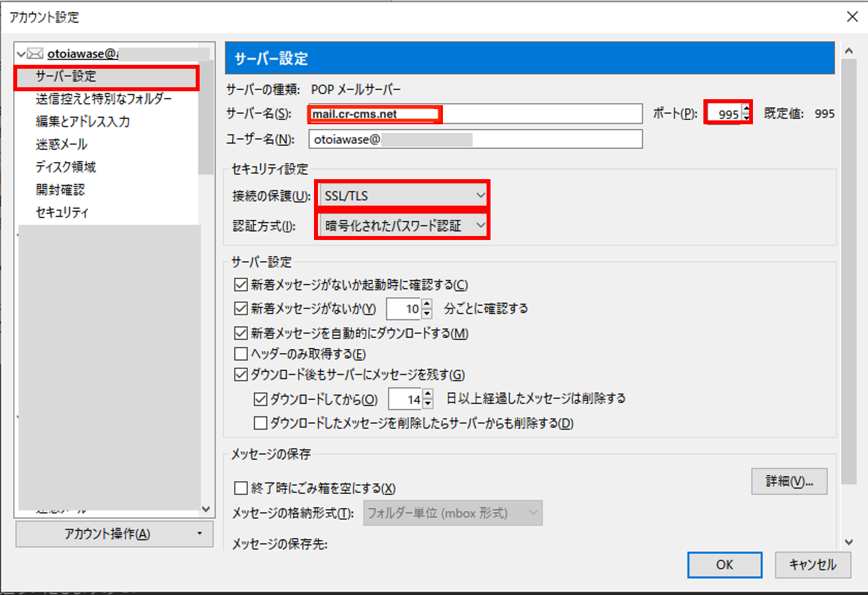This screenshot has width=868, height=595.
Task: Click the minutes interval field showing 10
Action: pyautogui.click(x=403, y=308)
